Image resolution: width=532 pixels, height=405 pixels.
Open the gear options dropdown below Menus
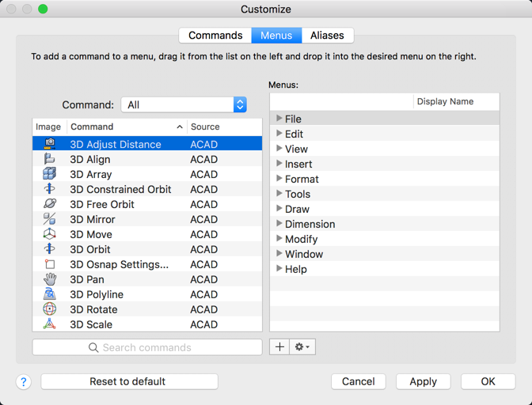click(302, 346)
